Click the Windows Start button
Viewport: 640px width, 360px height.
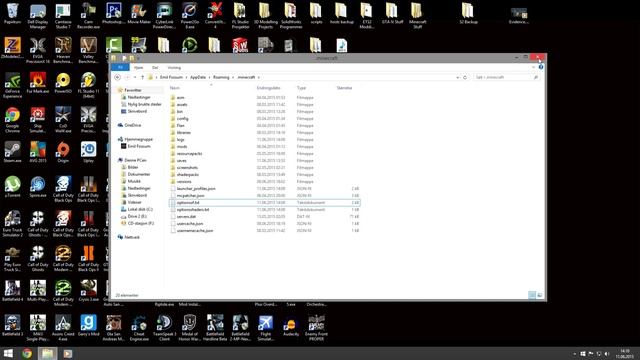(8, 353)
